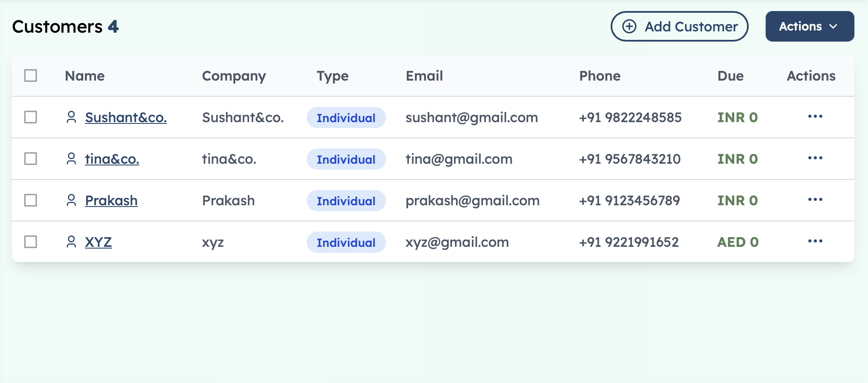
Task: Click person icon beside XYZ name
Action: pos(71,242)
